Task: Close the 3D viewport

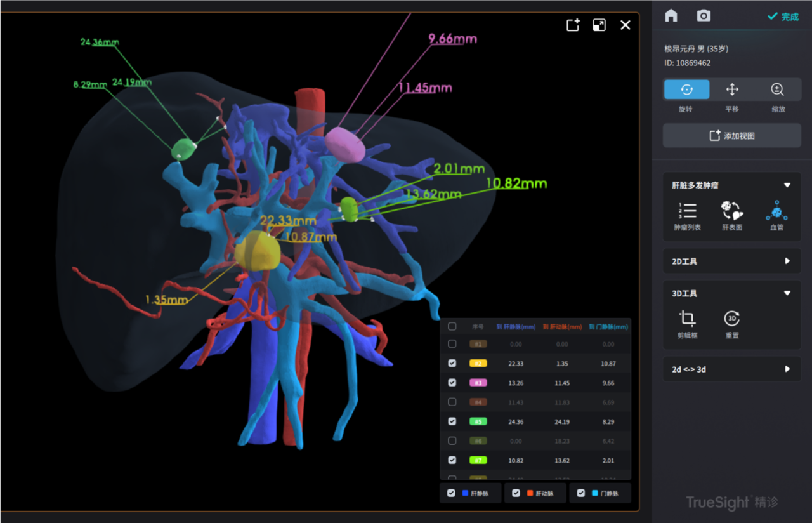Action: click(625, 25)
